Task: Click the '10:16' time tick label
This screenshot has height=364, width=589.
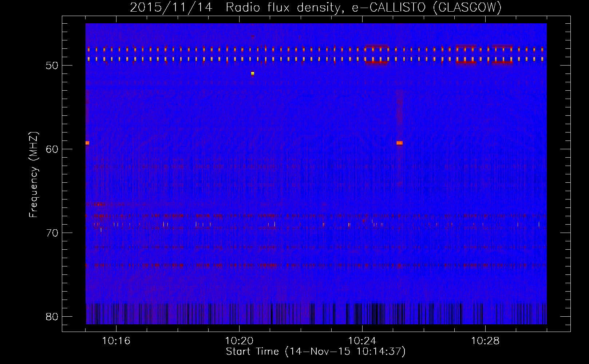Action: tap(116, 341)
